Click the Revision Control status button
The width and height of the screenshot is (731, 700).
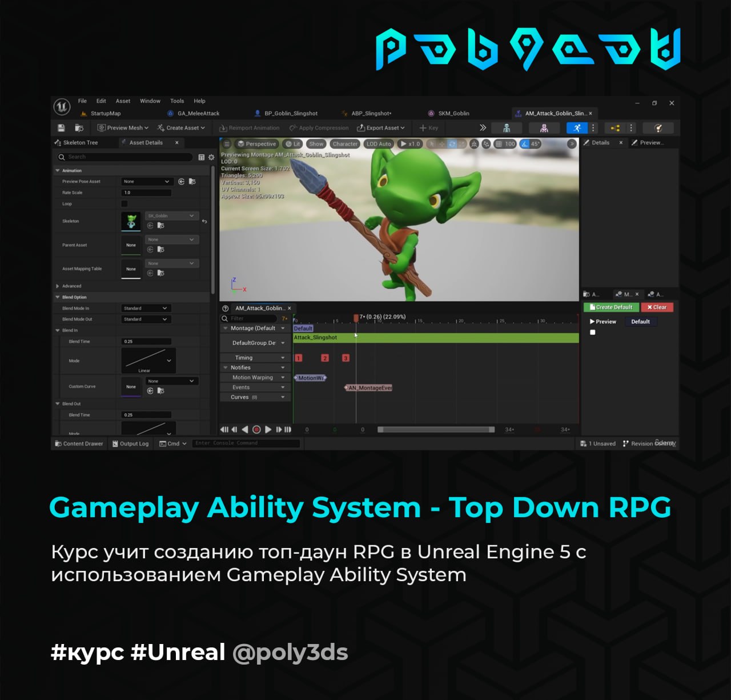coord(649,444)
